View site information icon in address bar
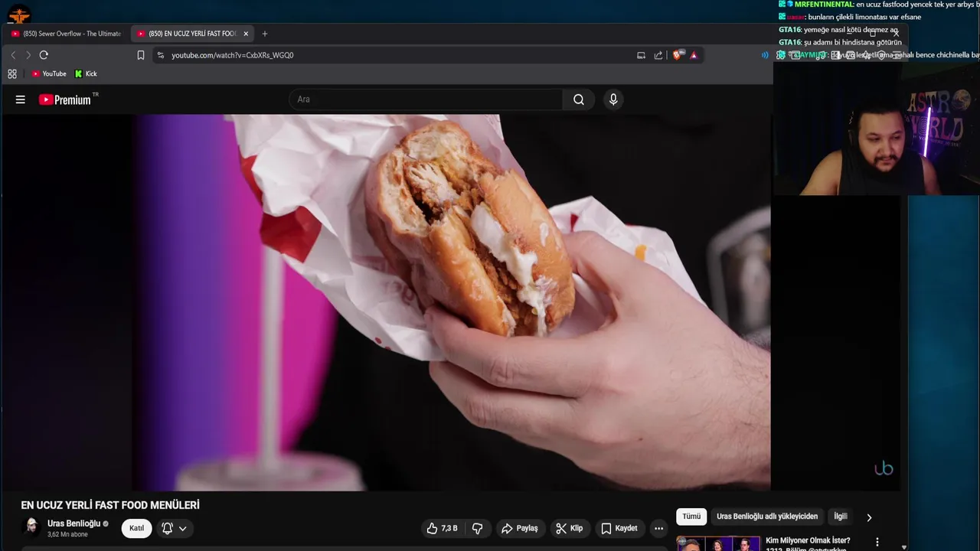The image size is (980, 551). pos(161,55)
